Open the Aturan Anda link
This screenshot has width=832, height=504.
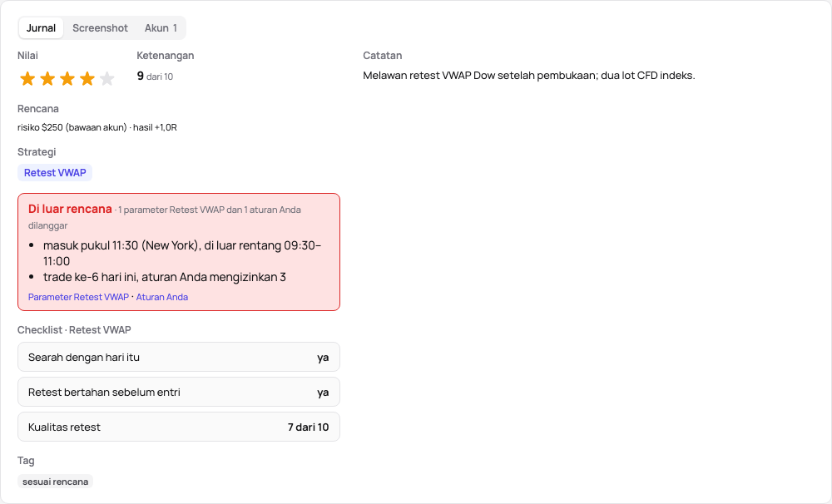click(162, 297)
